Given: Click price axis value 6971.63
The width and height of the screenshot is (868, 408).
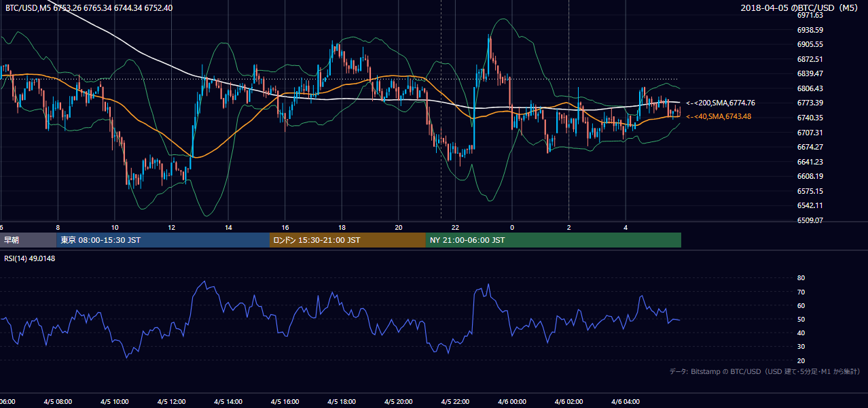Looking at the screenshot, I should (x=810, y=15).
